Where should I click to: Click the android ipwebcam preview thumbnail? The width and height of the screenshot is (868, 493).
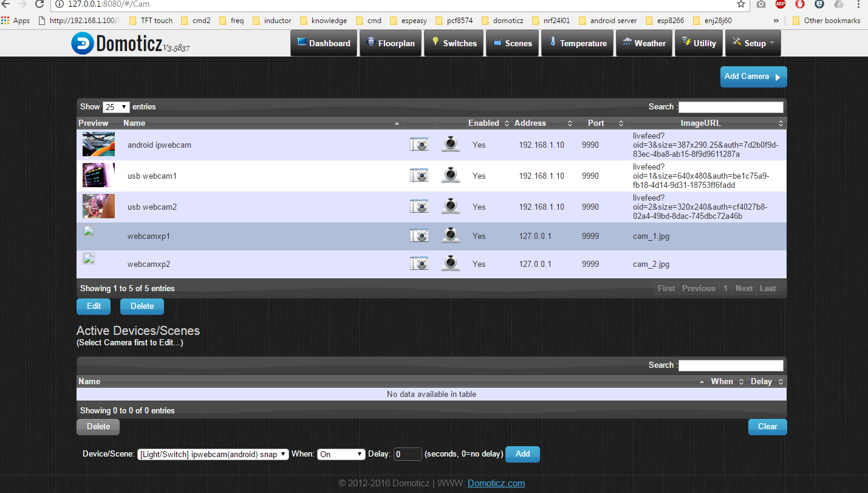tap(98, 145)
